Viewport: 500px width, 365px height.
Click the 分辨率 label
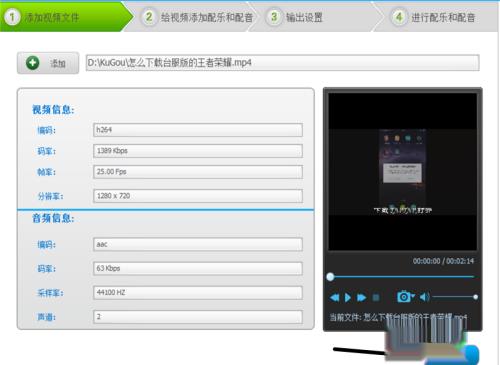pos(50,196)
